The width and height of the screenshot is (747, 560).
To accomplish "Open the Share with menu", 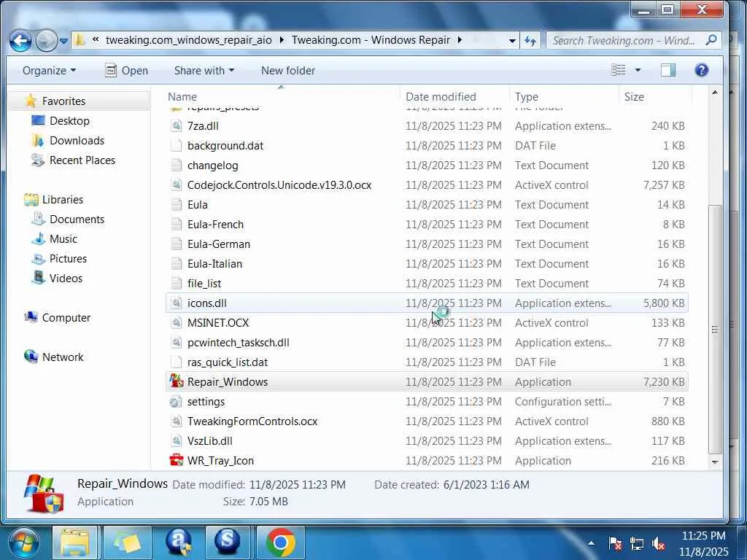I will [204, 71].
